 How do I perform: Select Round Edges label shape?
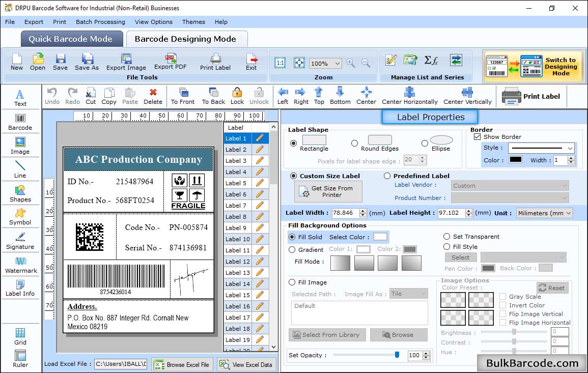(354, 143)
